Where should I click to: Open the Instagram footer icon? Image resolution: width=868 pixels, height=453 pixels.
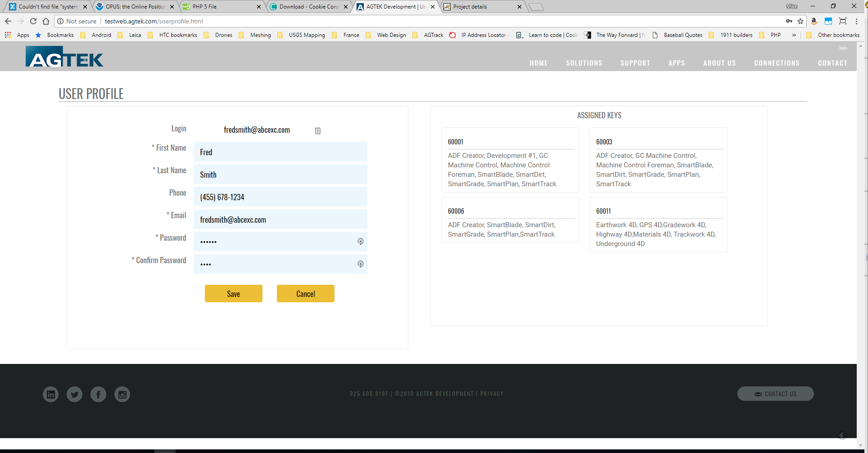pyautogui.click(x=122, y=395)
